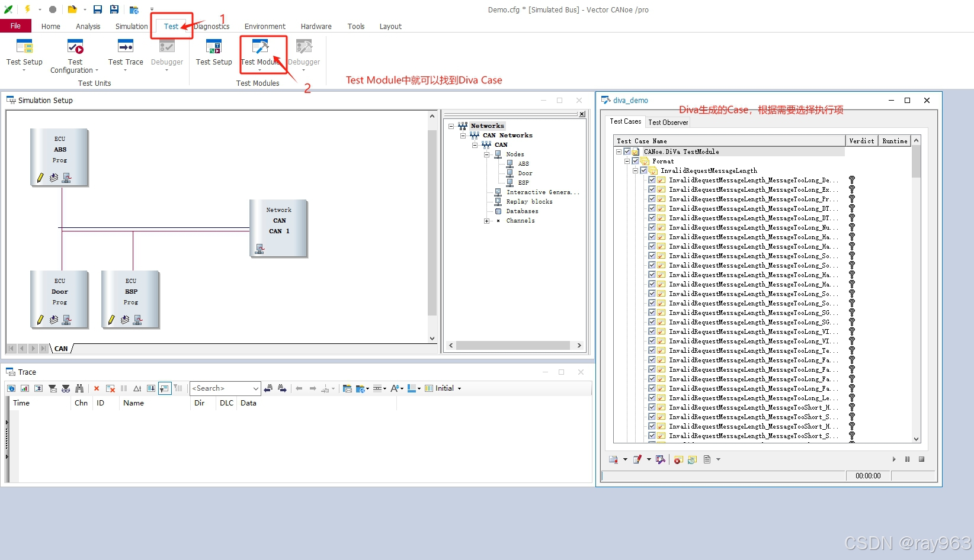Click the notepad edit icon in diva_demo toolbar
974x560 pixels.
coord(637,459)
